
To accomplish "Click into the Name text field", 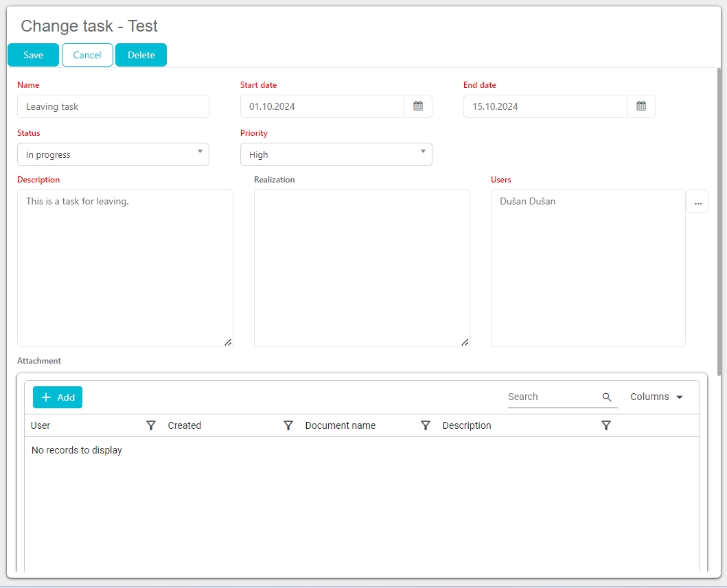I will tap(113, 106).
